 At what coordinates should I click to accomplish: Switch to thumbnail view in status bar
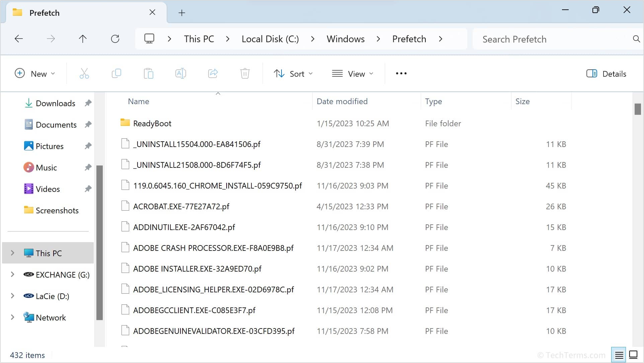click(633, 354)
